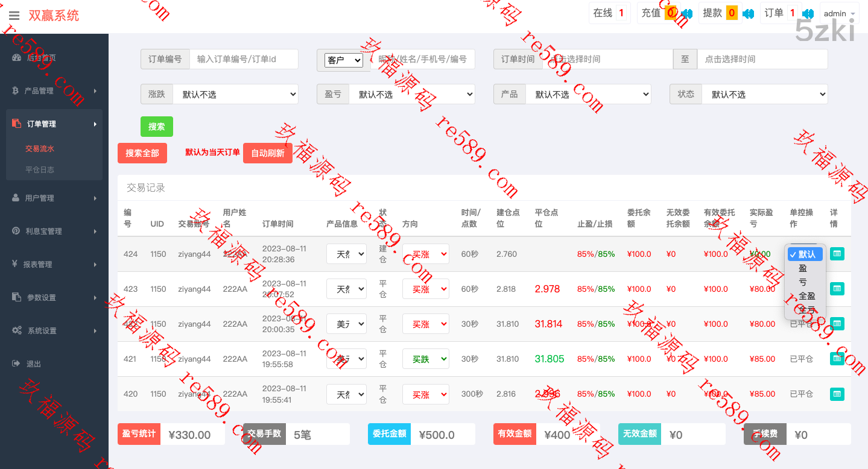
Task: Open the admin user dropdown
Action: (x=838, y=14)
